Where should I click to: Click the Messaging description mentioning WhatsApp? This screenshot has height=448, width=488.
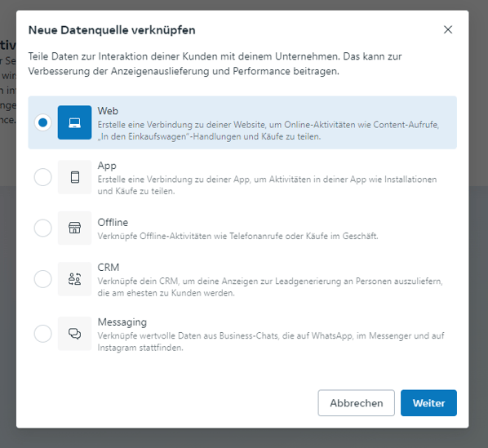pos(271,342)
